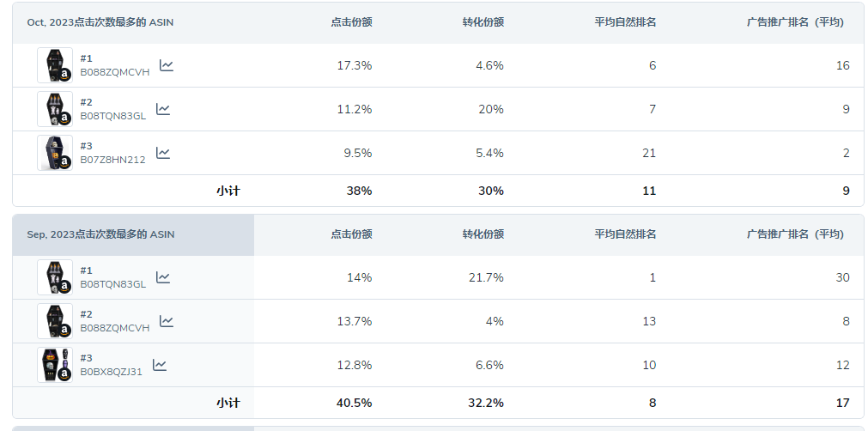868x431 pixels.
Task: Open ASIN link B088ZQMCVH in October table
Action: click(114, 72)
